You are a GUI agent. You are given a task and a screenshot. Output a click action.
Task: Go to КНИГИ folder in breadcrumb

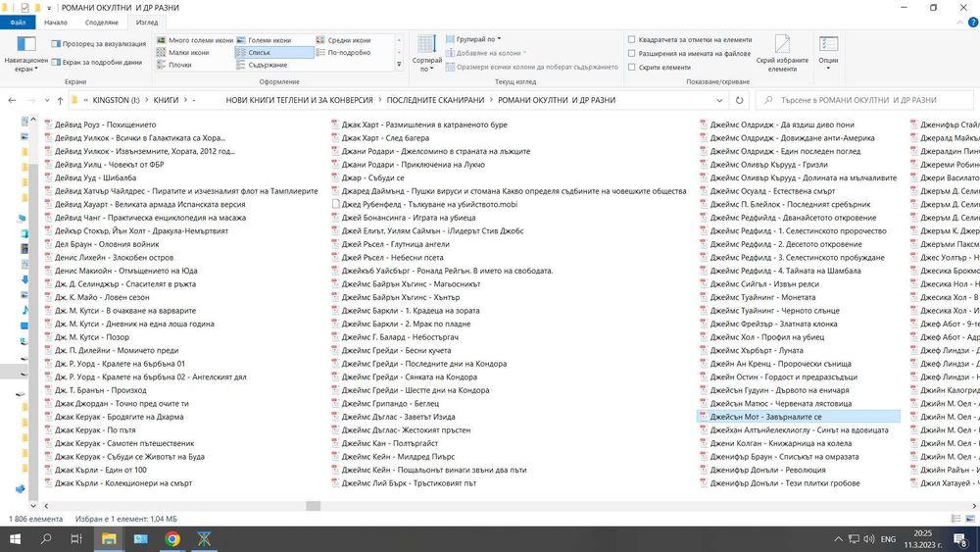(x=167, y=100)
